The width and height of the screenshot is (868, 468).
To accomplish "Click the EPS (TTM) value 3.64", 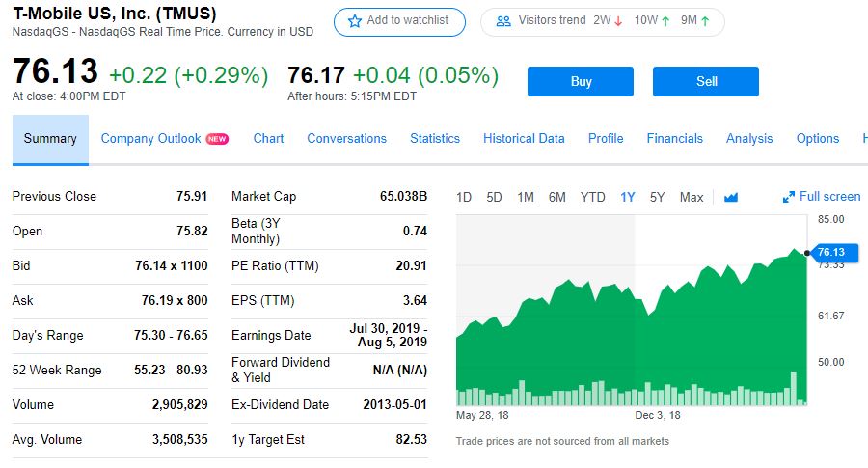I will tap(415, 301).
